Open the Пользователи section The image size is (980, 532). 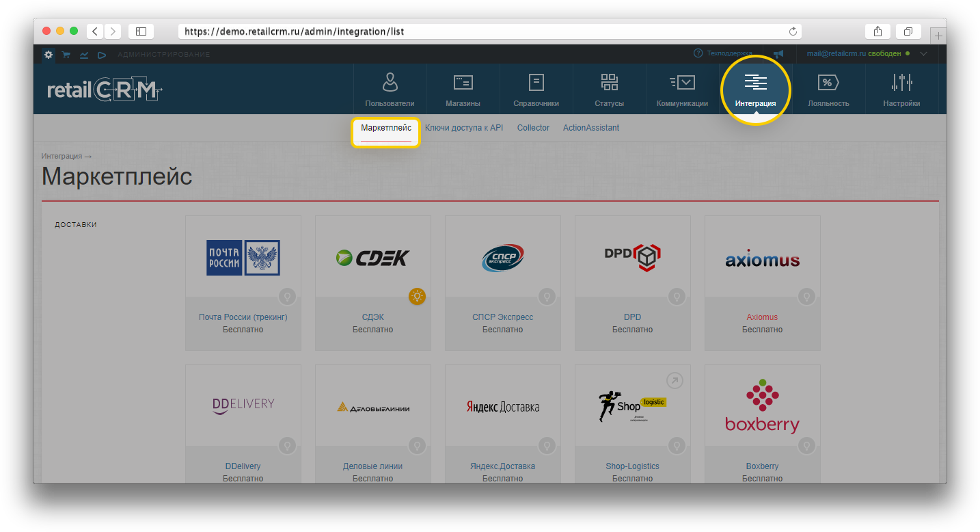(390, 90)
